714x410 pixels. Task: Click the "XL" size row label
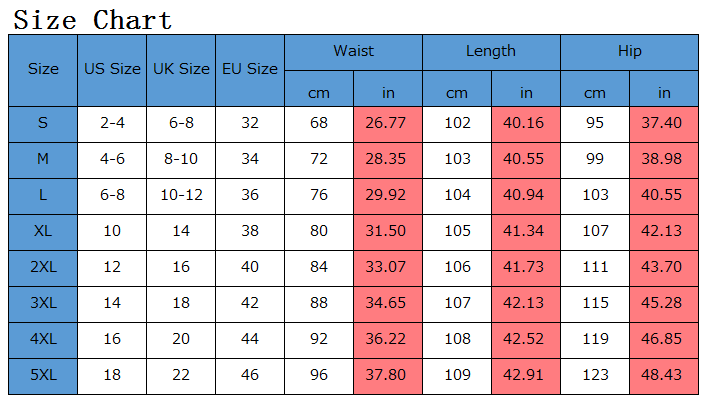(43, 231)
